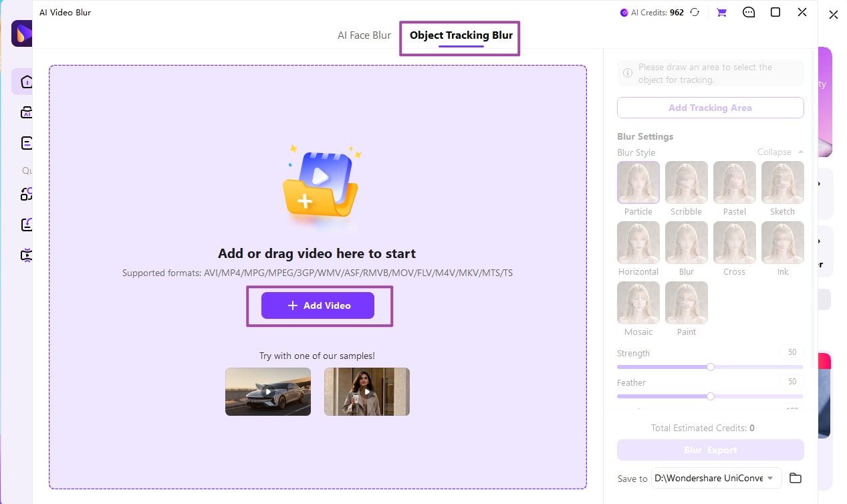Open the feedback chat bubble icon
Image resolution: width=847 pixels, height=504 pixels.
(749, 12)
